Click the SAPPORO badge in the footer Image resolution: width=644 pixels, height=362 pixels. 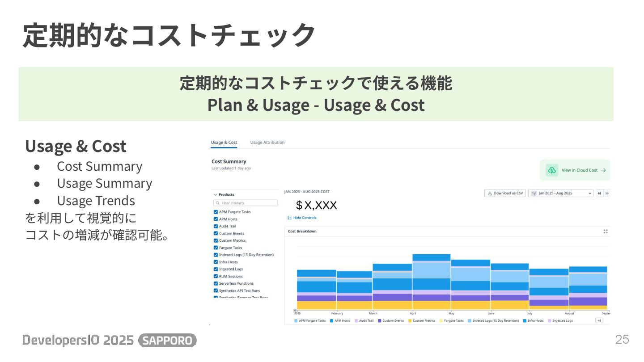click(167, 341)
